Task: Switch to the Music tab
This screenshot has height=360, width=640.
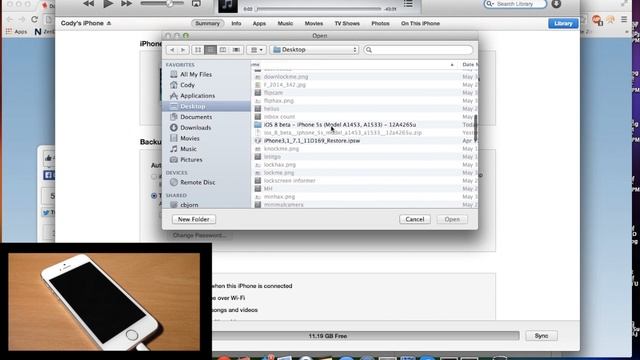Action: pyautogui.click(x=285, y=24)
